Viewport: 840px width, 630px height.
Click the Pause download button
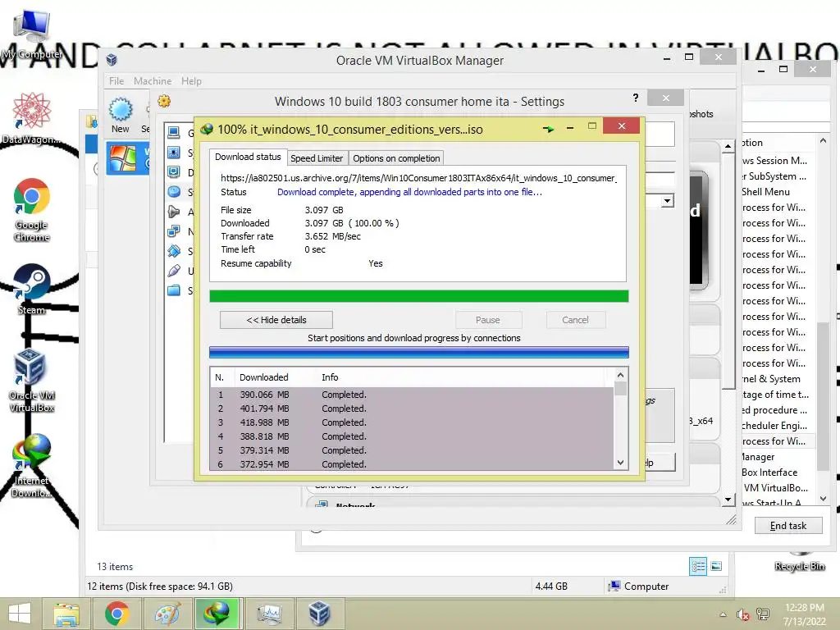[488, 320]
